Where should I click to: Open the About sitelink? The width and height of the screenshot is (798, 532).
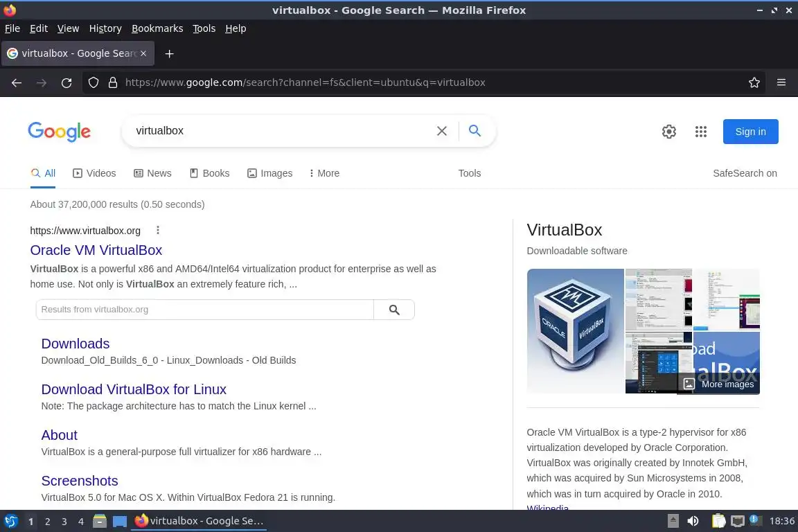click(60, 435)
